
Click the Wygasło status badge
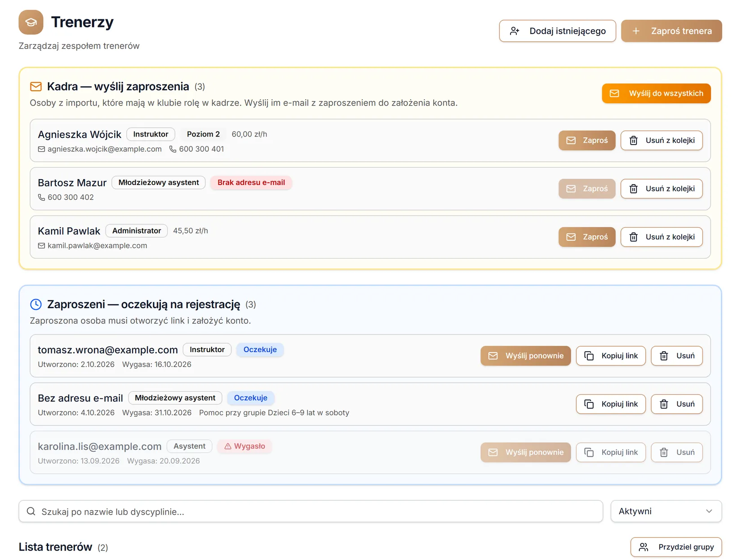tap(244, 446)
